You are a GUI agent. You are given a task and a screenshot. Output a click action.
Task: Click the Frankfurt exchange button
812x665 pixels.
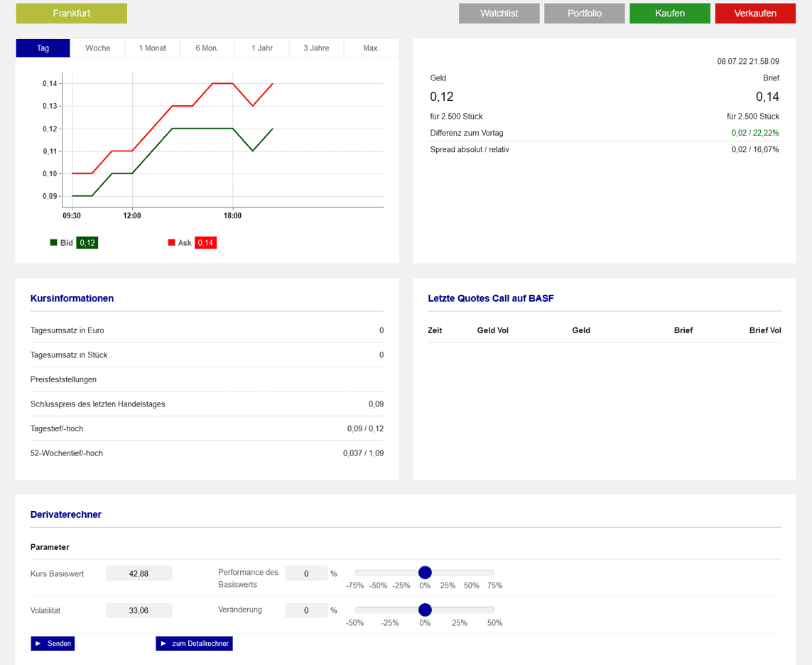point(71,13)
